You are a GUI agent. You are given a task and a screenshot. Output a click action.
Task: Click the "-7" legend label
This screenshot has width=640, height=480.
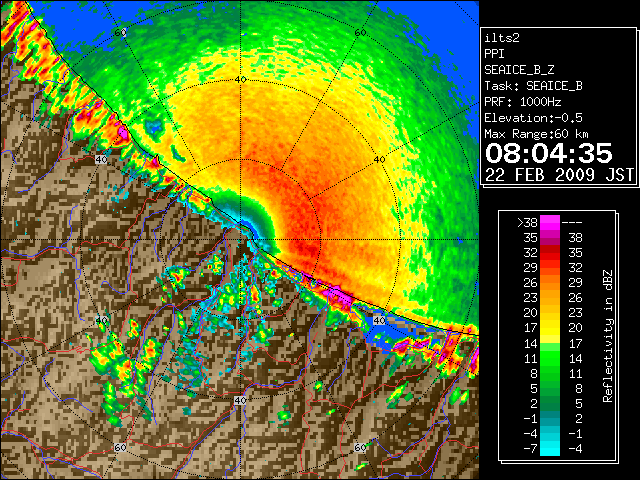pos(531,448)
